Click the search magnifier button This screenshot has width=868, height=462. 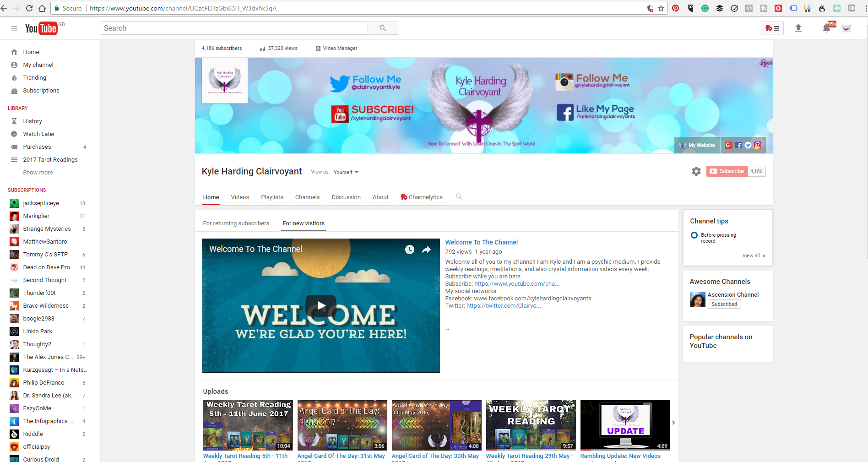pyautogui.click(x=383, y=28)
